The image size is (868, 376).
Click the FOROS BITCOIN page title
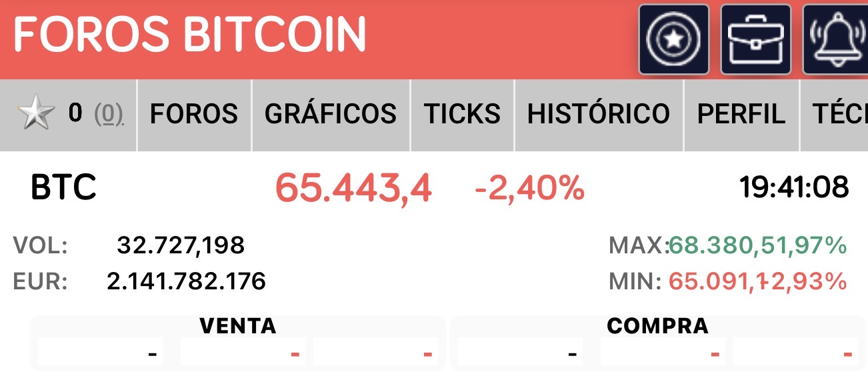[x=190, y=34]
